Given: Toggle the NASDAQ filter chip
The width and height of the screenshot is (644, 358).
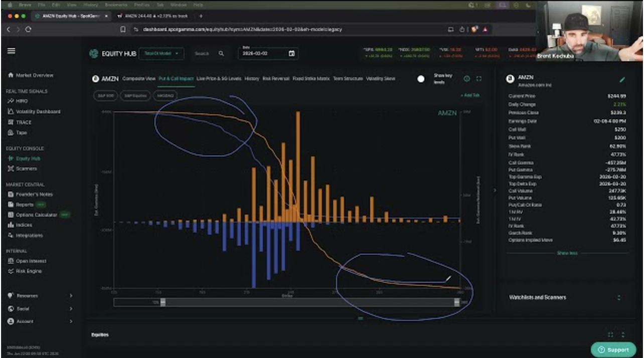Looking at the screenshot, I should (x=165, y=95).
